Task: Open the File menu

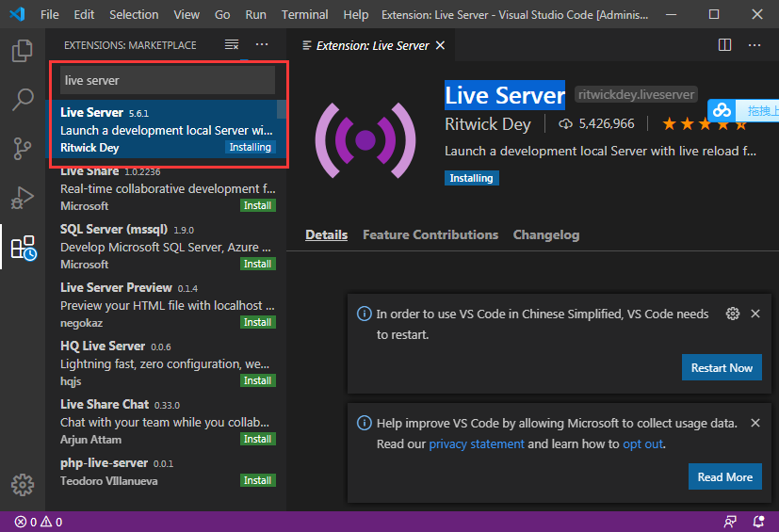Action: [50, 14]
